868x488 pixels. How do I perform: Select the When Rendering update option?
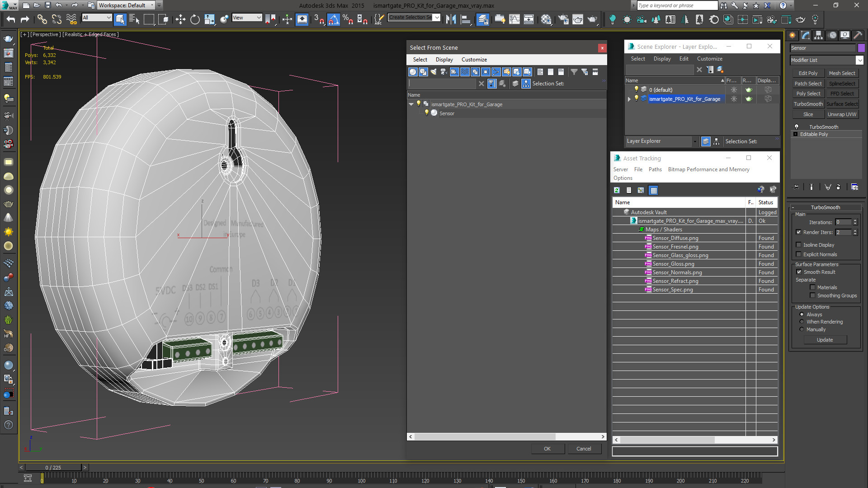[802, 322]
